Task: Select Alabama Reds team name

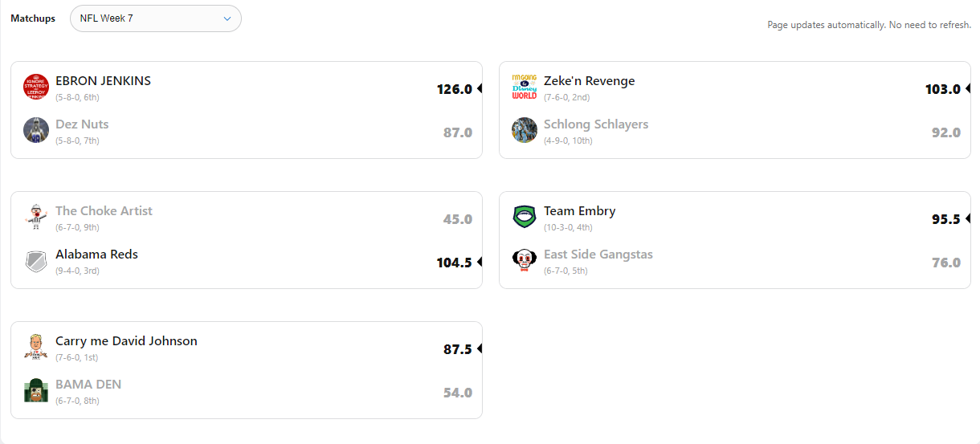Action: click(96, 255)
